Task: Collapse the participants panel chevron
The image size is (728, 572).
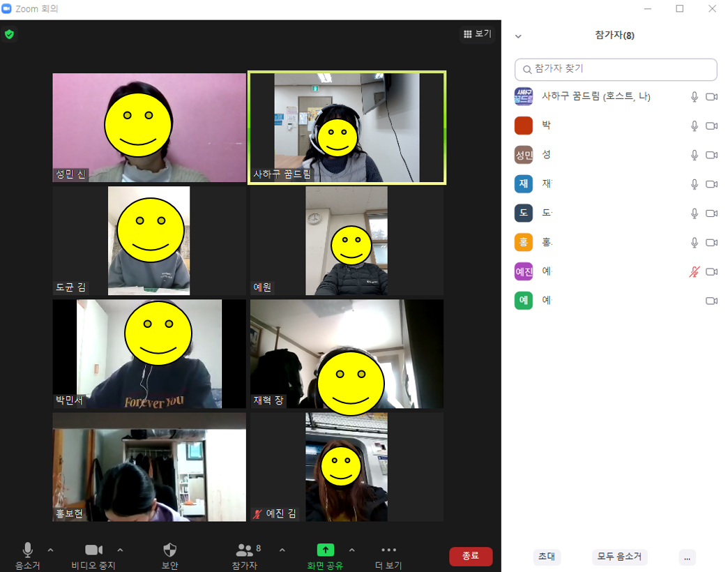Action: [518, 36]
